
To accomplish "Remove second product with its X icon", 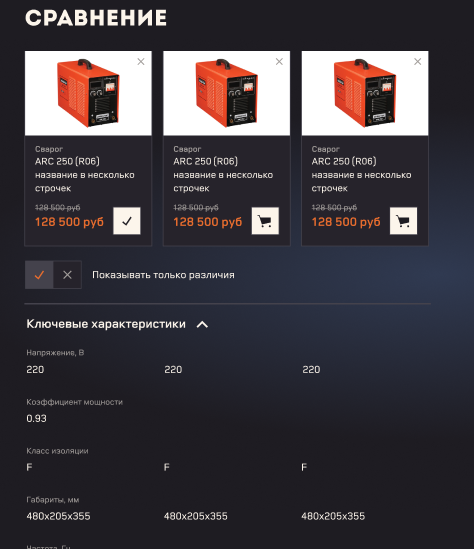I will click(x=279, y=62).
